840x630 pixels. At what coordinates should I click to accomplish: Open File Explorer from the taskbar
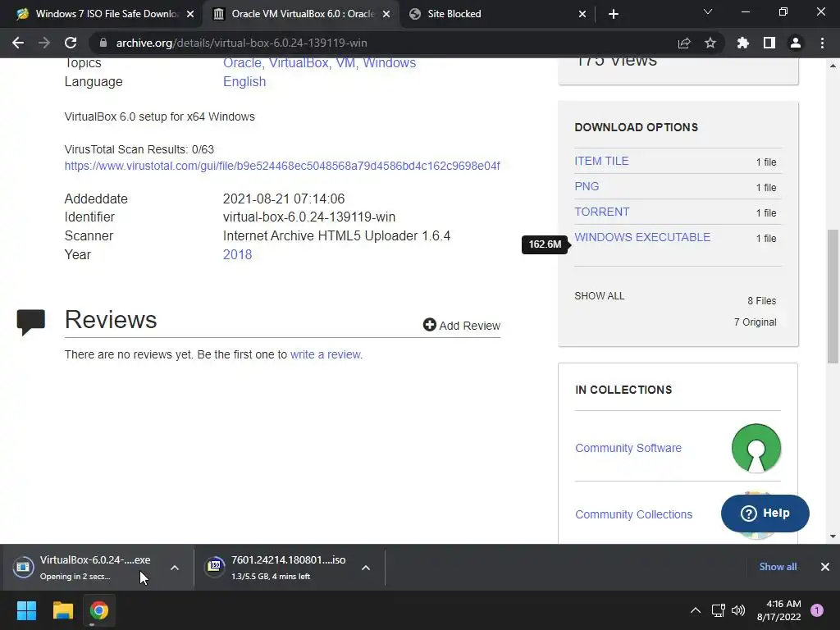pyautogui.click(x=62, y=610)
